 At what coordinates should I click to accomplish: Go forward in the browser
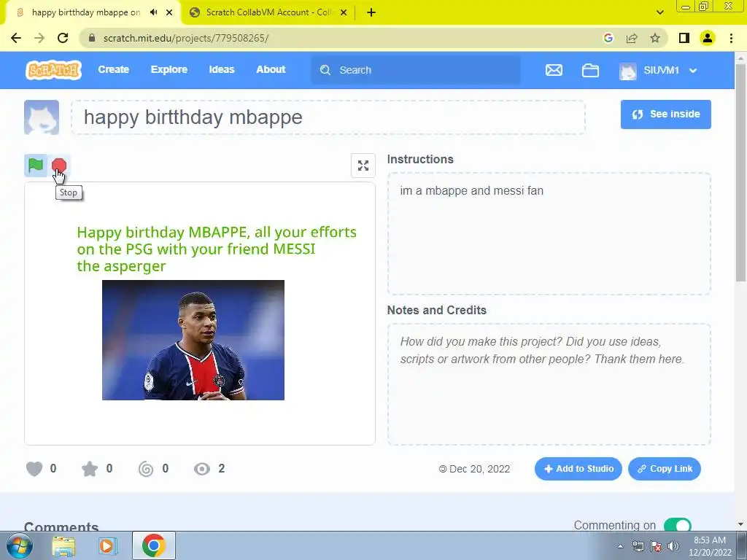(x=39, y=38)
